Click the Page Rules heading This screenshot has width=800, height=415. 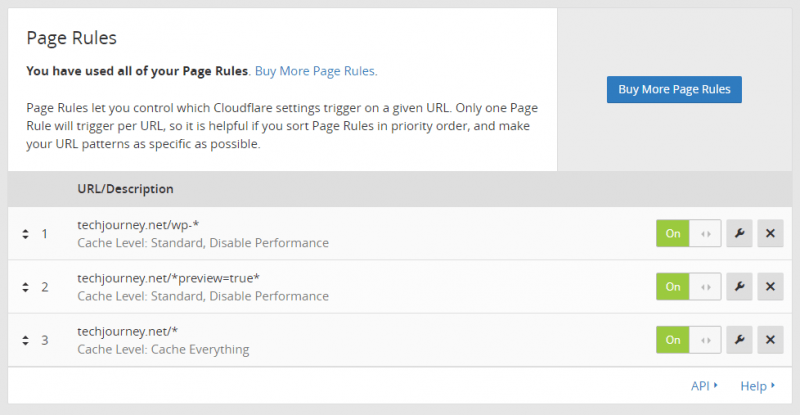point(71,38)
